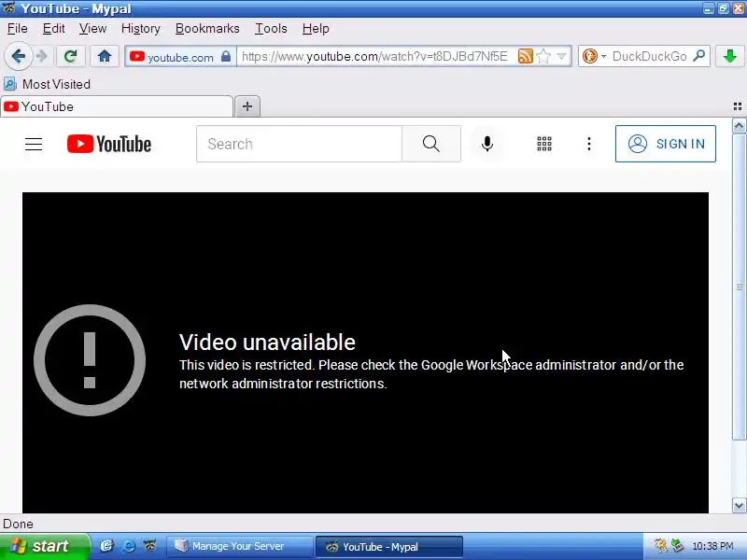This screenshot has height=560, width=747.
Task: Click the first quick launch desktop icon
Action: pos(106,546)
